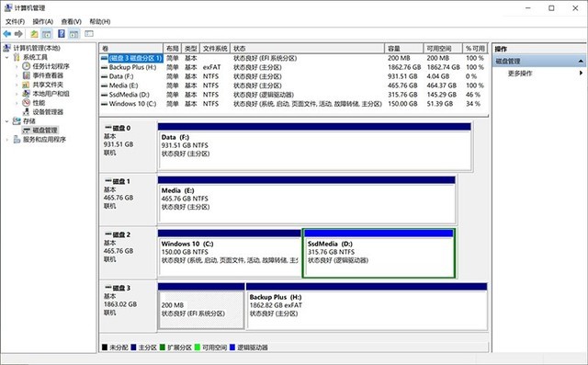Select the 200 MB EFI partition on 磁盘 3
Viewport: 588px width, 365px height.
201,306
